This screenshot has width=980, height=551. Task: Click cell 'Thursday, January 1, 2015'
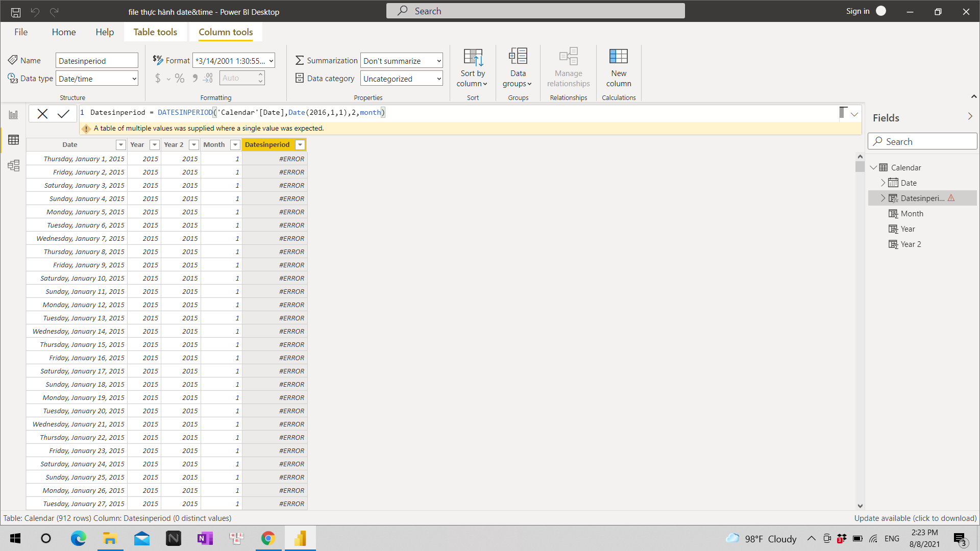tap(77, 159)
